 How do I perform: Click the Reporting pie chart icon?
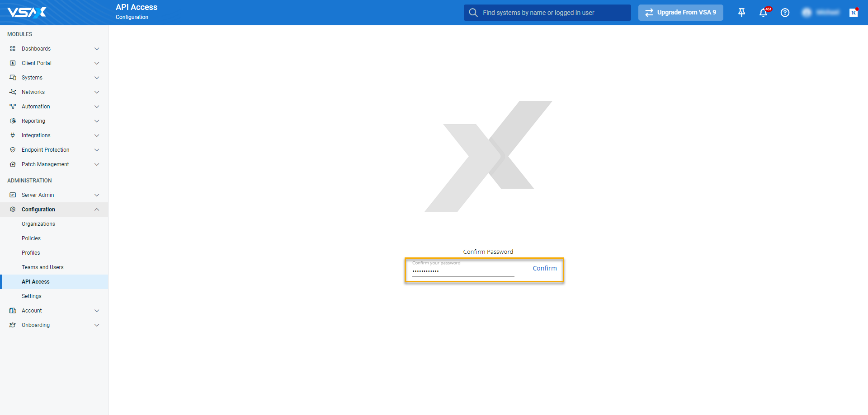point(13,121)
